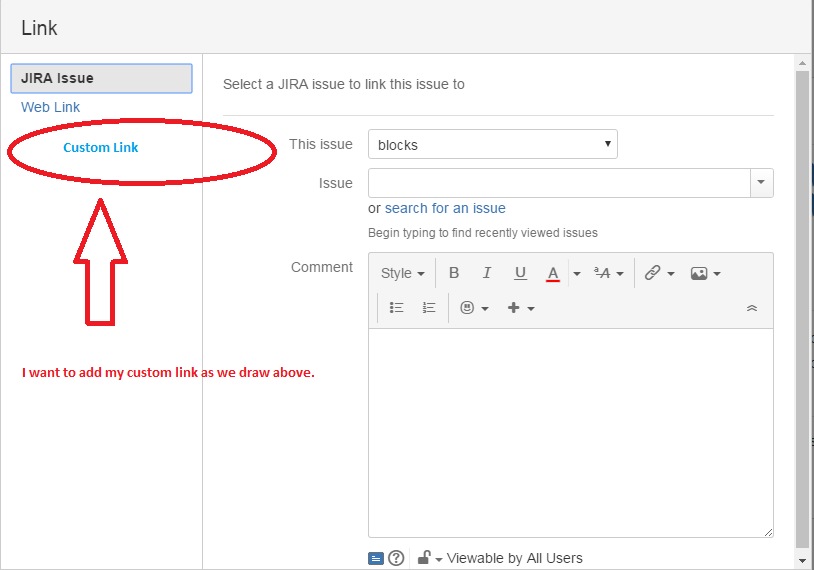Screen dimensions: 814x570
Task: Select link type 'blocks' dropdown
Action: (493, 144)
